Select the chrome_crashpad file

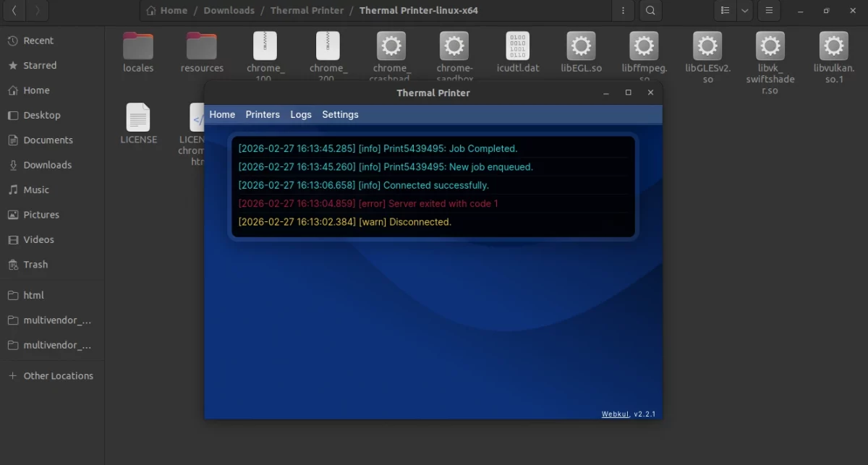pos(391,45)
